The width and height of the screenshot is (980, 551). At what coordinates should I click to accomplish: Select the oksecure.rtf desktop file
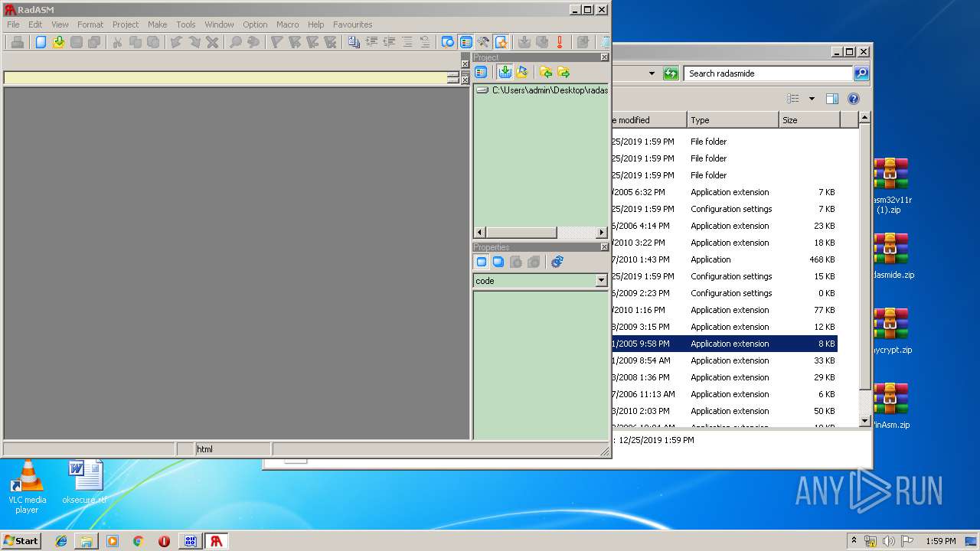coord(84,482)
